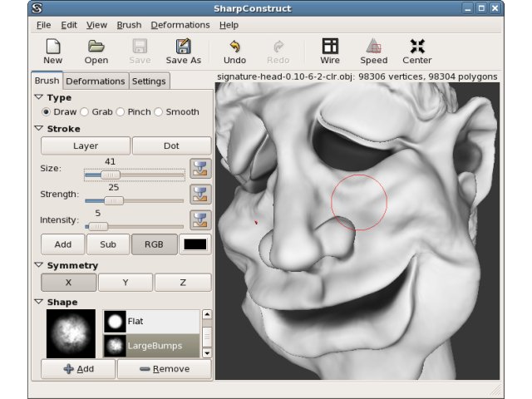Collapse the Type section
Screen dimensions: 532x399
(x=39, y=97)
